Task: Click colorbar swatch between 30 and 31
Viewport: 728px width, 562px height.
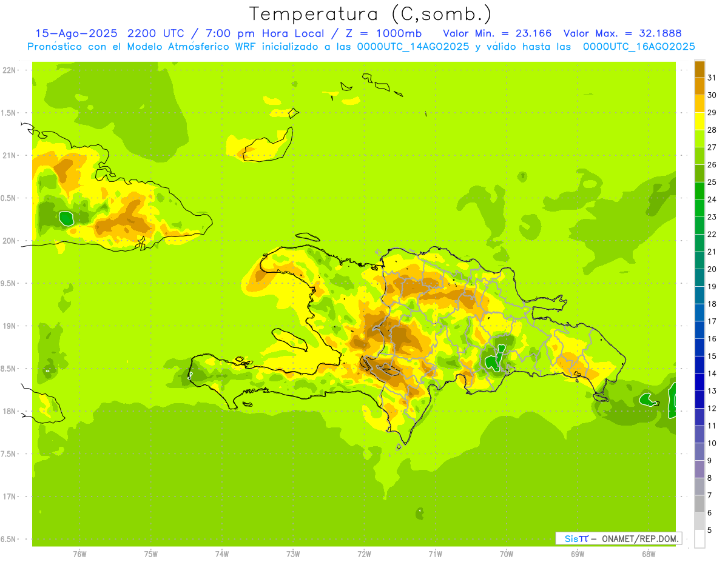Action: coord(699,87)
